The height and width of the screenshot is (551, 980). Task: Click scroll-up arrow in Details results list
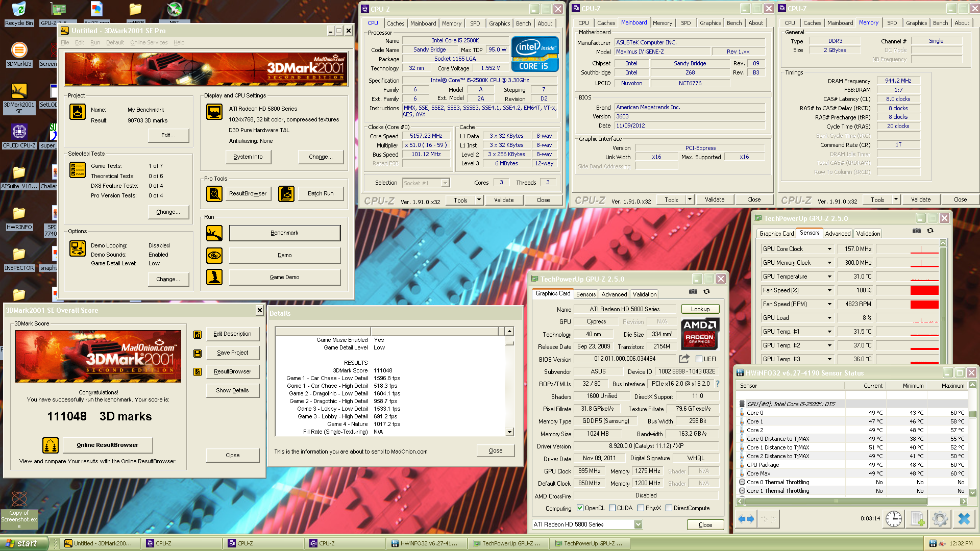point(509,332)
